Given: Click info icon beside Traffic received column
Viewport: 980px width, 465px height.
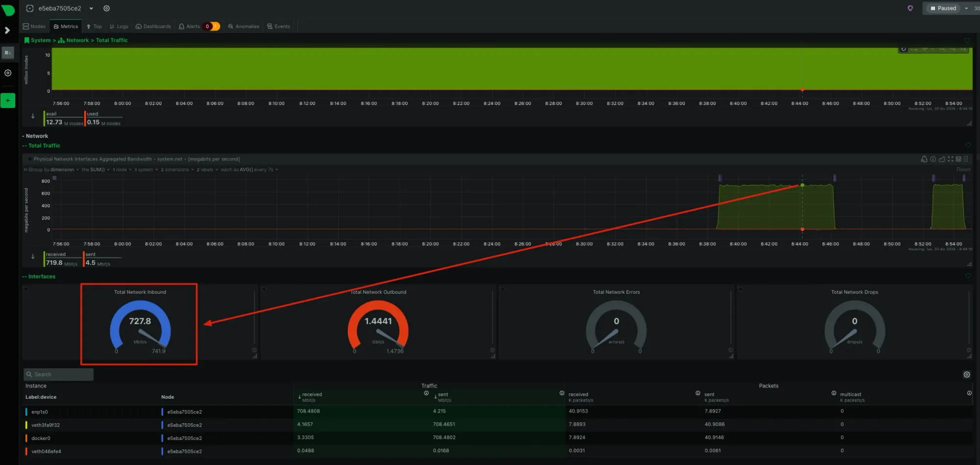Looking at the screenshot, I should (426, 393).
